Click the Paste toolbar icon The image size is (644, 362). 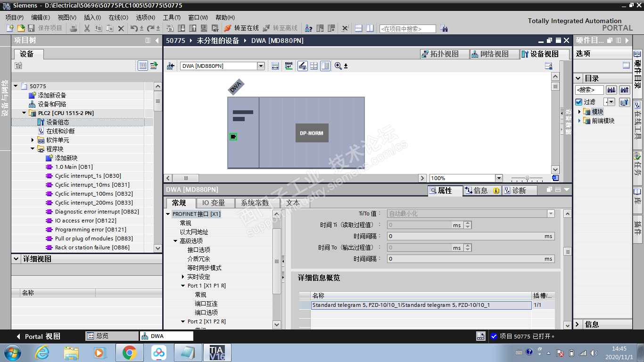[x=109, y=28]
